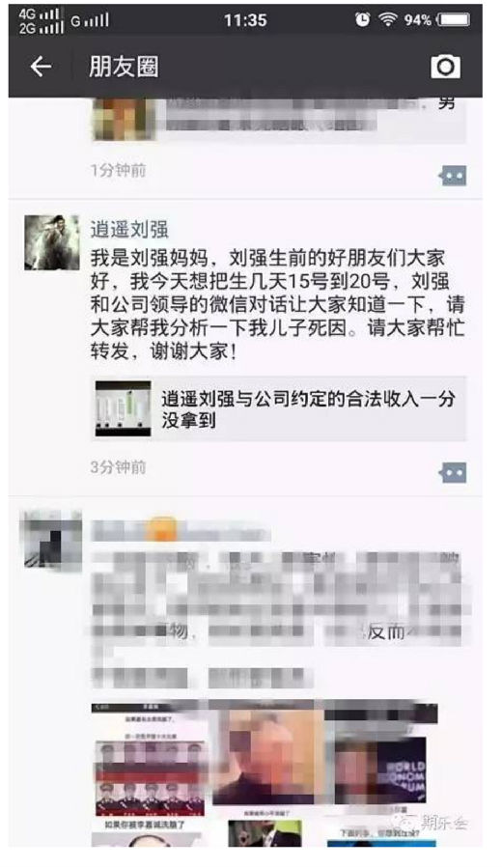Open middle blurred face photo
Image resolution: width=502 pixels, height=868 pixels.
pos(266,757)
